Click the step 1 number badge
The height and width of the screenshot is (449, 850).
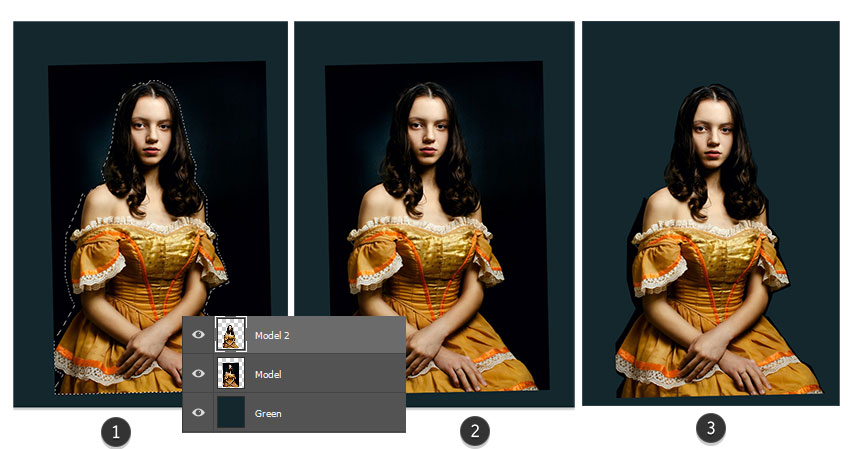116,432
